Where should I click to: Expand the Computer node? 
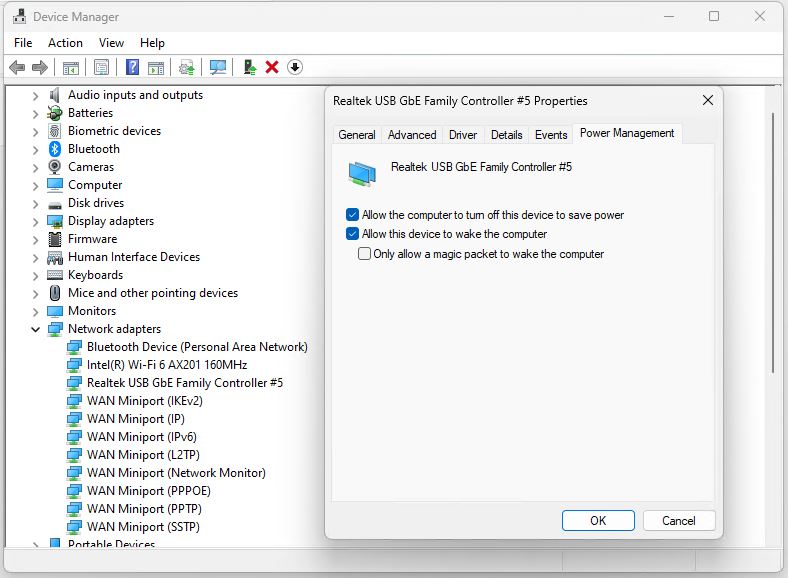35,186
